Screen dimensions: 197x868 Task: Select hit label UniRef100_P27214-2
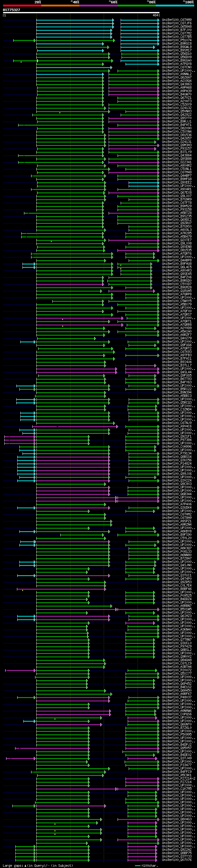click(179, 778)
